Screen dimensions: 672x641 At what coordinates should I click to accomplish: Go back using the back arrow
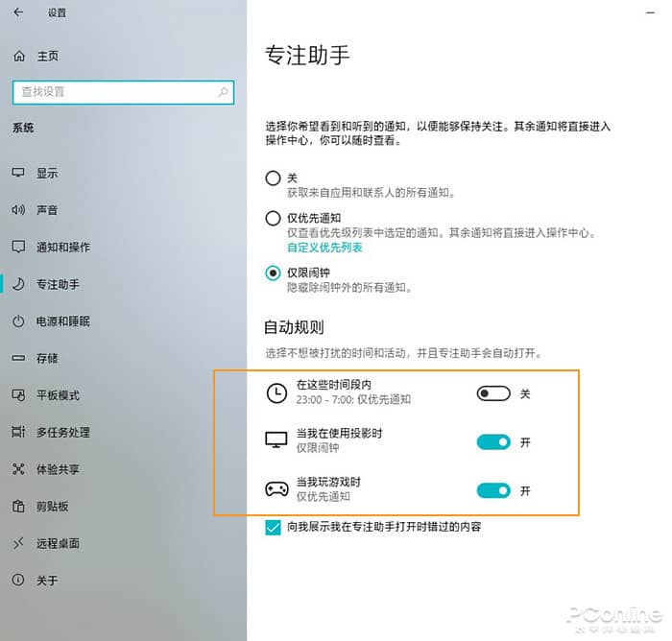(x=18, y=12)
